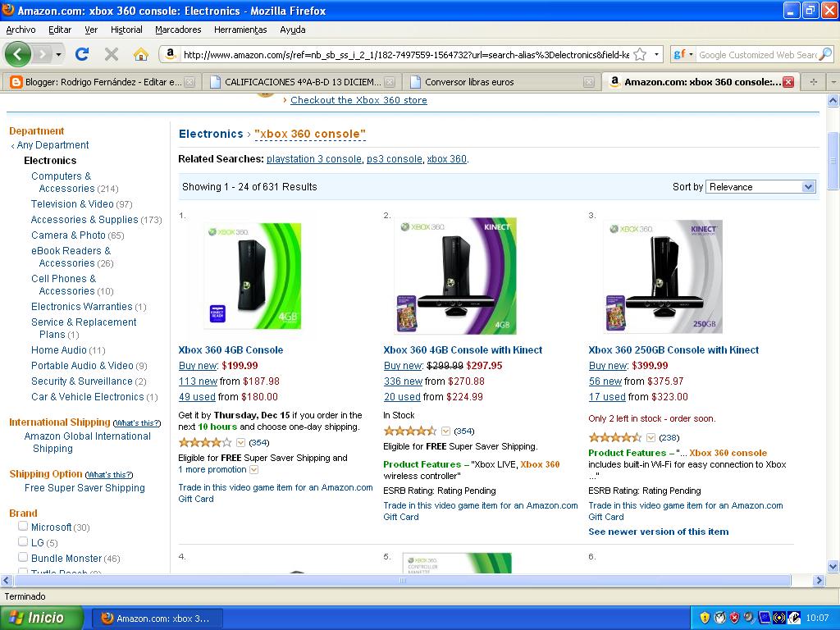
Task: Check the Microsoft brand checkbox
Action: click(23, 526)
